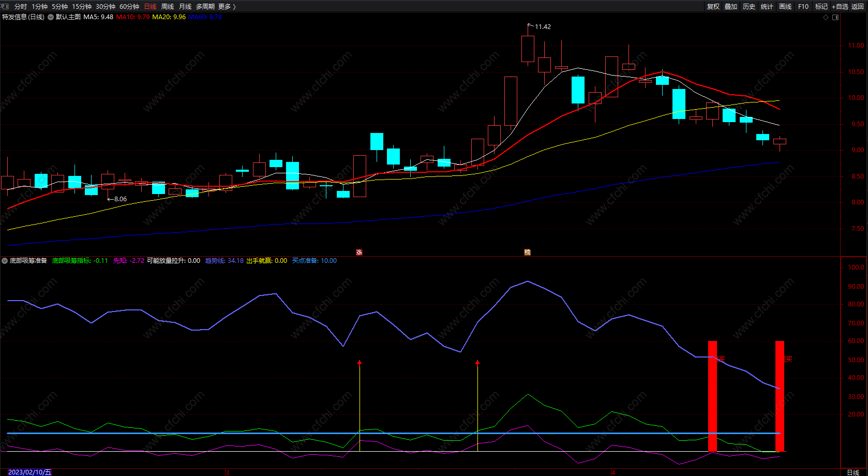Click +自选 to add to watchlist

point(840,6)
